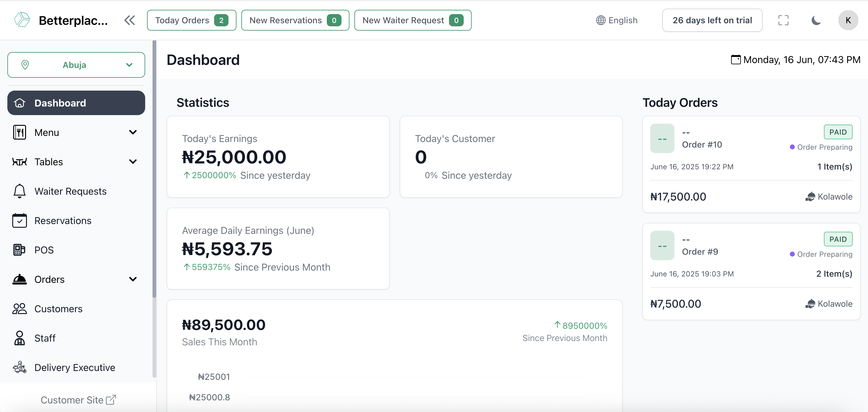Open Customers page
868x412 pixels.
tap(76, 309)
